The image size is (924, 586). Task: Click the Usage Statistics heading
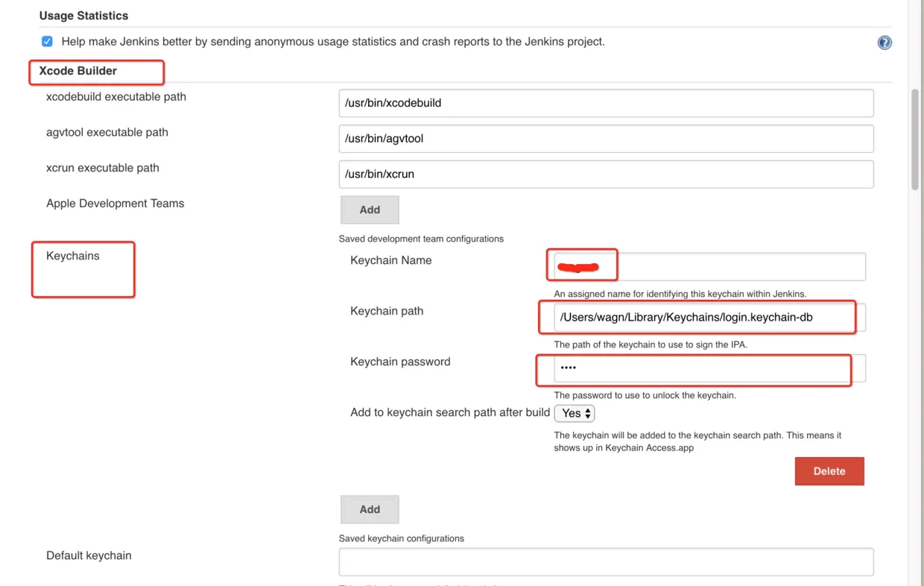point(83,16)
